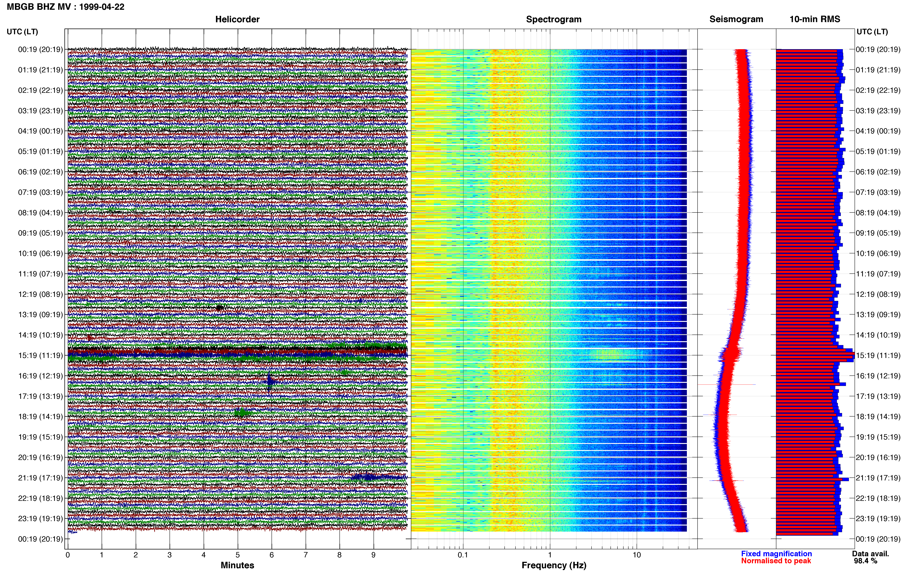Click left time label 03:19 (23:19)
This screenshot has width=924, height=578.
(x=41, y=111)
